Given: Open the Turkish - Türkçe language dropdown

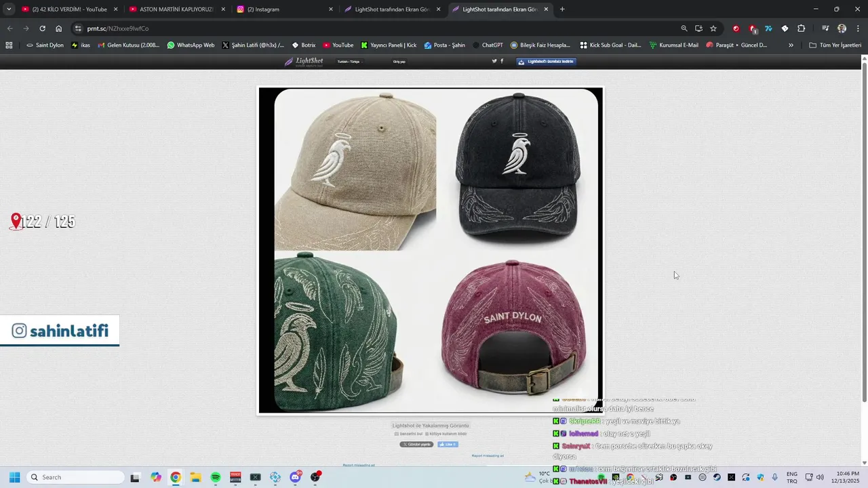Looking at the screenshot, I should click(x=350, y=62).
